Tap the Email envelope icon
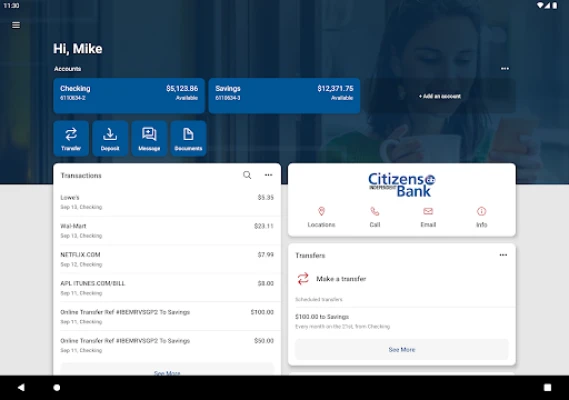 tap(428, 211)
